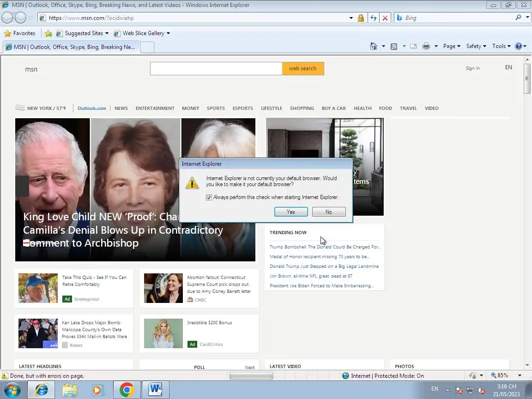Screen dimensions: 532x399
Task: Click the security lock icon in address bar
Action: tap(361, 18)
